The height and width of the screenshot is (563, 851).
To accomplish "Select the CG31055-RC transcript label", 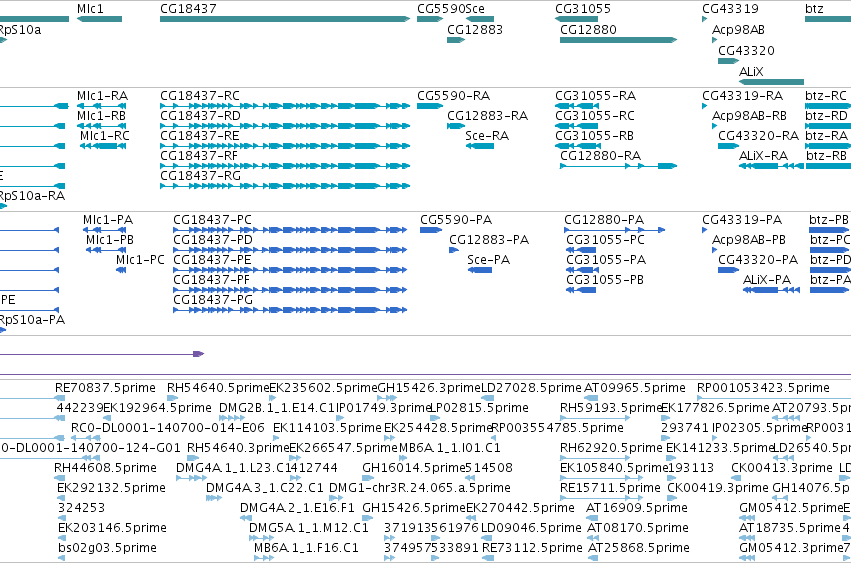I will pos(595,116).
